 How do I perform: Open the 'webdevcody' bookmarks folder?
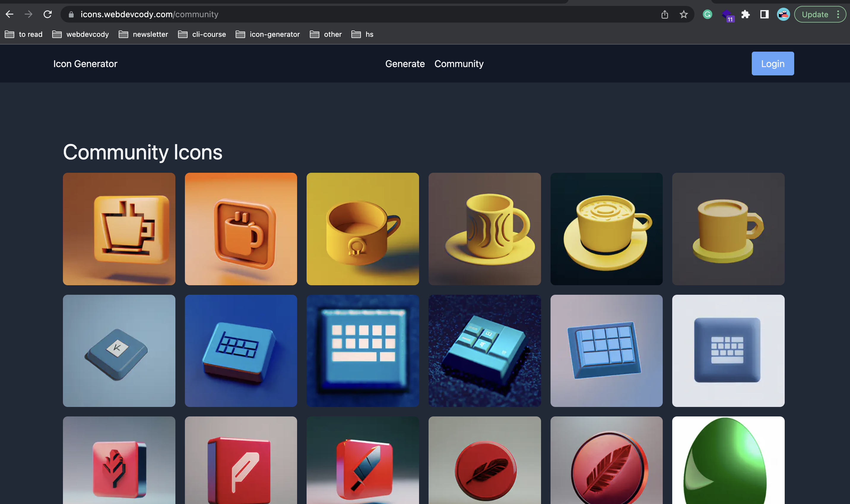[80, 34]
